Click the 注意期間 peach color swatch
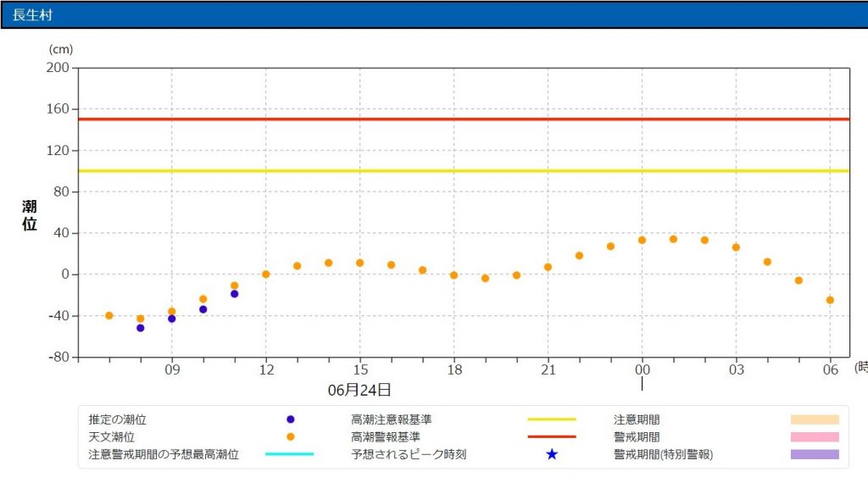Viewport: 868px width, 483px height. point(815,419)
